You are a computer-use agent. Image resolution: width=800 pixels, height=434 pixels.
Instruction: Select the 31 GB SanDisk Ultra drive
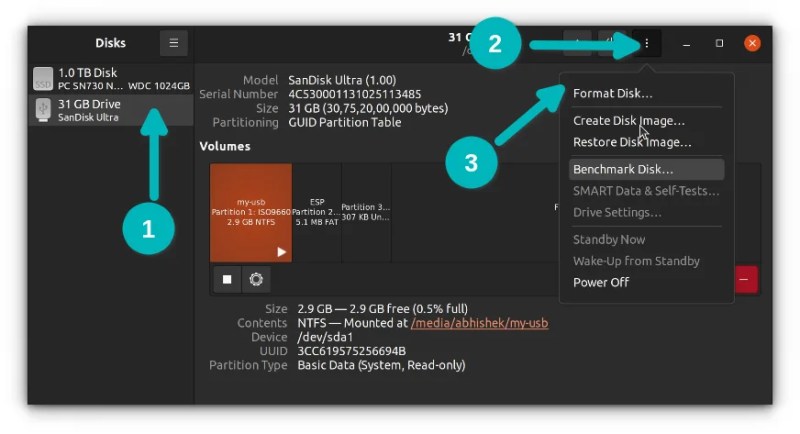point(110,110)
